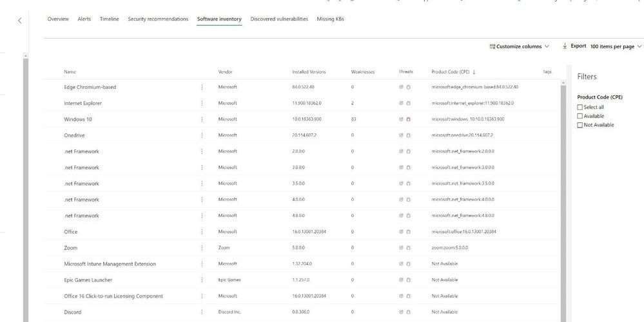Open more options for Epic Games Launcher

pos(202,279)
